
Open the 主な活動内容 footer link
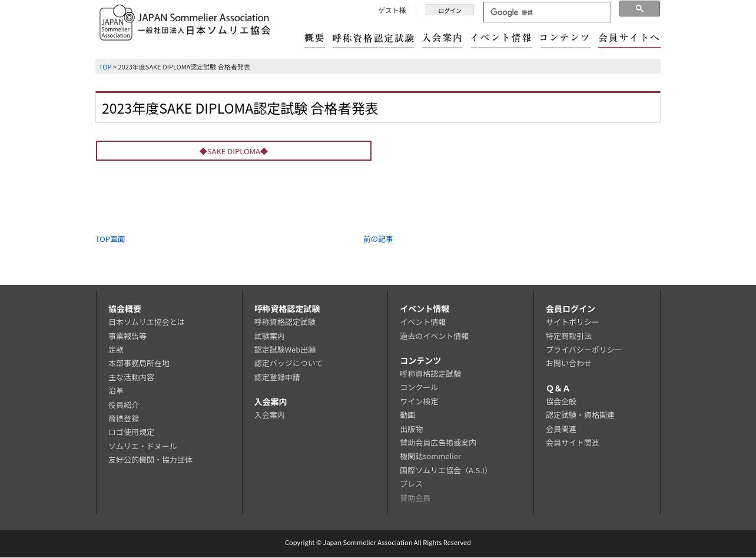pyautogui.click(x=131, y=377)
